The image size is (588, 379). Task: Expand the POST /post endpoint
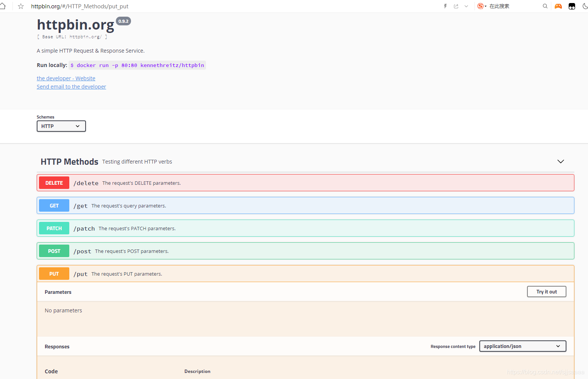point(306,251)
